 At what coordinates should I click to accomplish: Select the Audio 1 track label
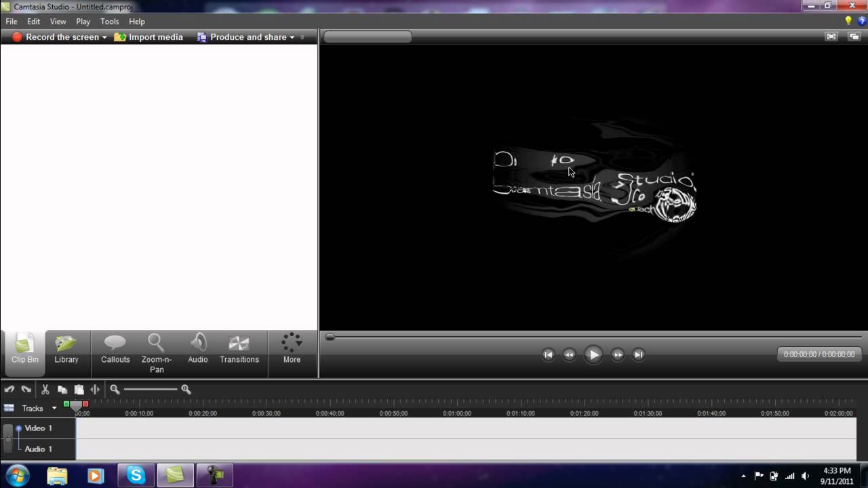39,449
